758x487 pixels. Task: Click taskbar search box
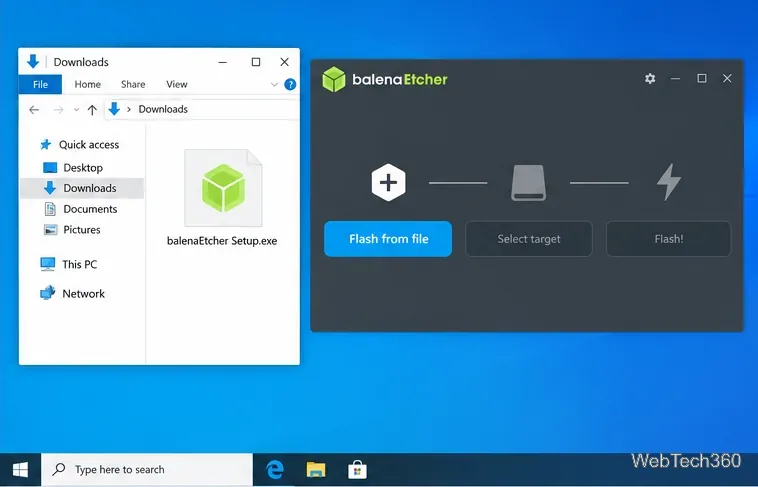147,469
